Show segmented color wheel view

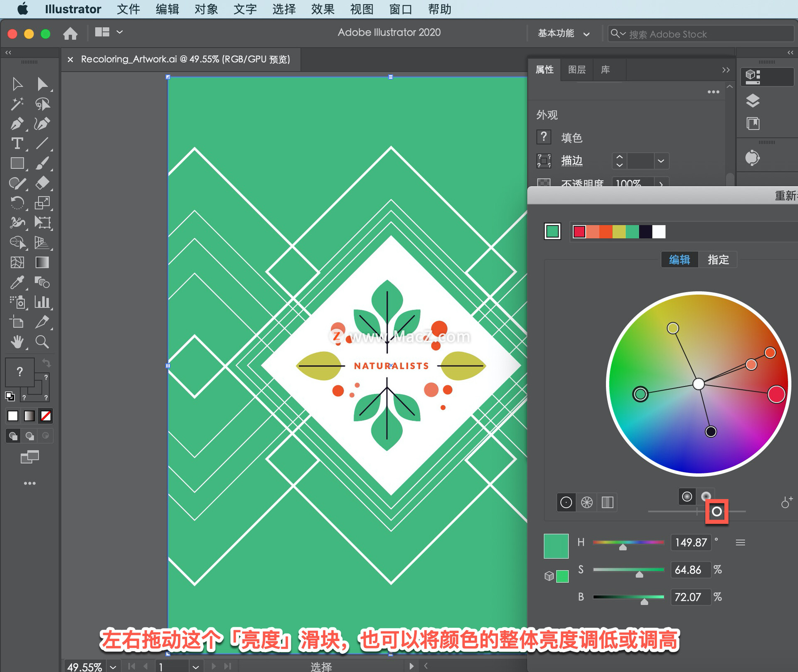(x=586, y=502)
